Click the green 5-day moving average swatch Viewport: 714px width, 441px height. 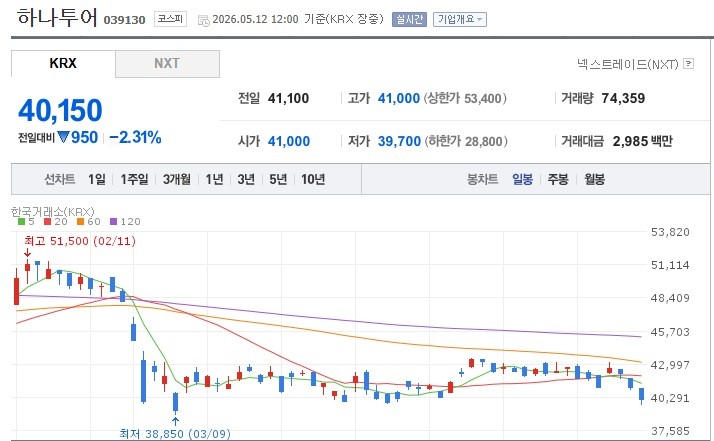point(21,221)
